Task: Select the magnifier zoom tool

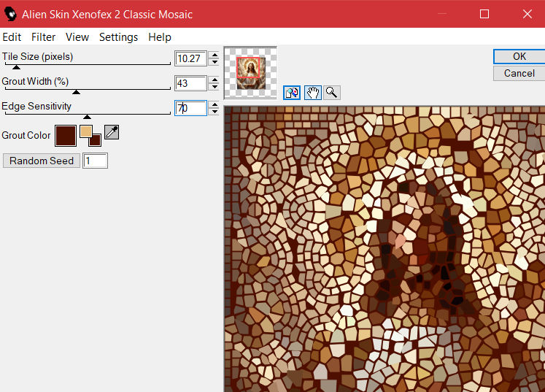Action: click(x=331, y=93)
